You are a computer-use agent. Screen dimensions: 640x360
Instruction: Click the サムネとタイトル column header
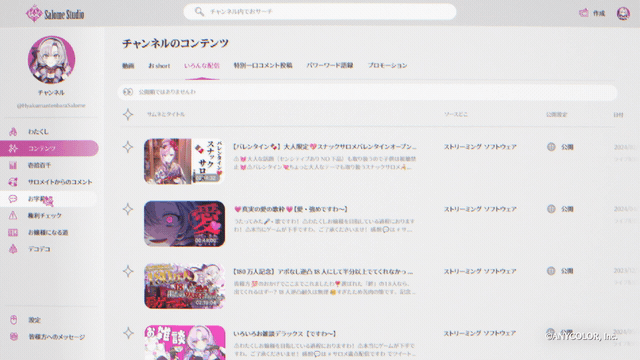point(166,114)
